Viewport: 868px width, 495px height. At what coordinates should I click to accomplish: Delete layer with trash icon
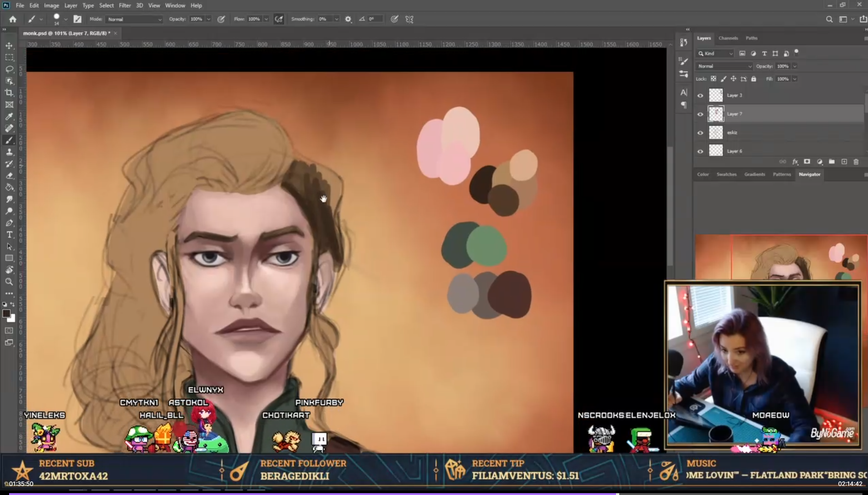[x=856, y=162]
